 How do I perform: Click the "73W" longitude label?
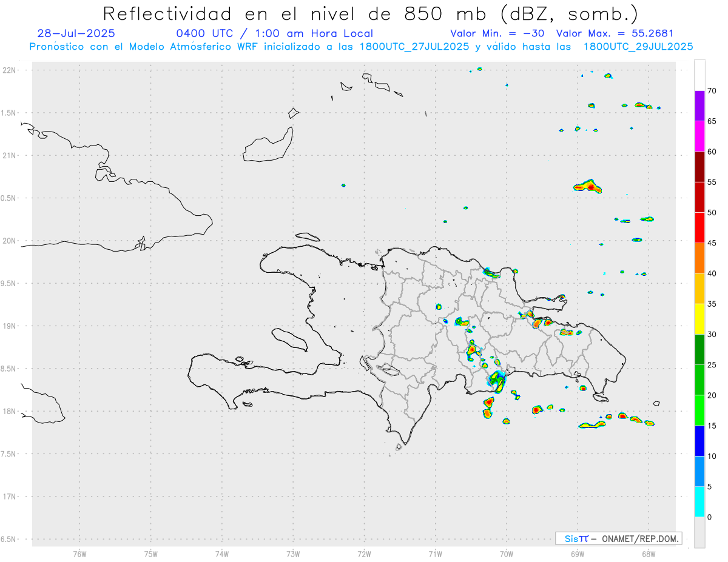(x=293, y=554)
